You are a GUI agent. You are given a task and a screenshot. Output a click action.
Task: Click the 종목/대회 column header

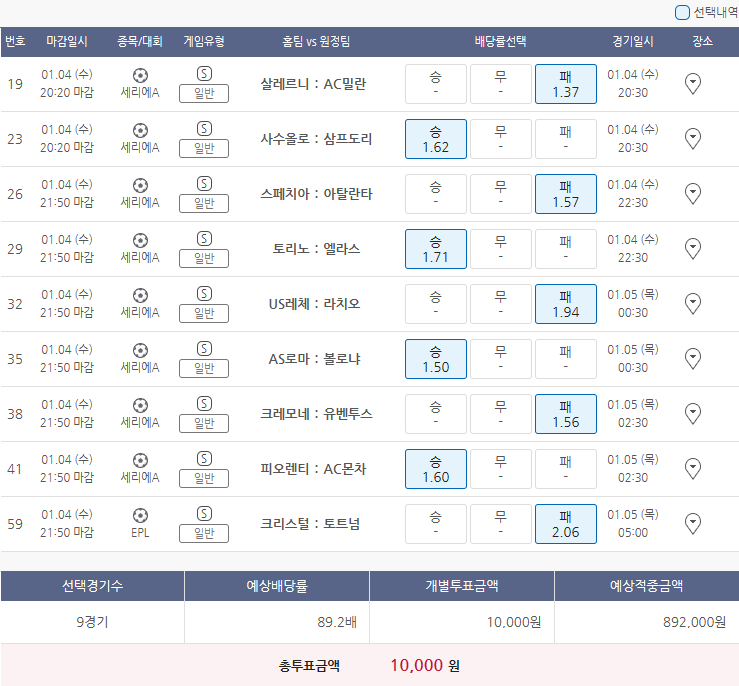click(140, 41)
